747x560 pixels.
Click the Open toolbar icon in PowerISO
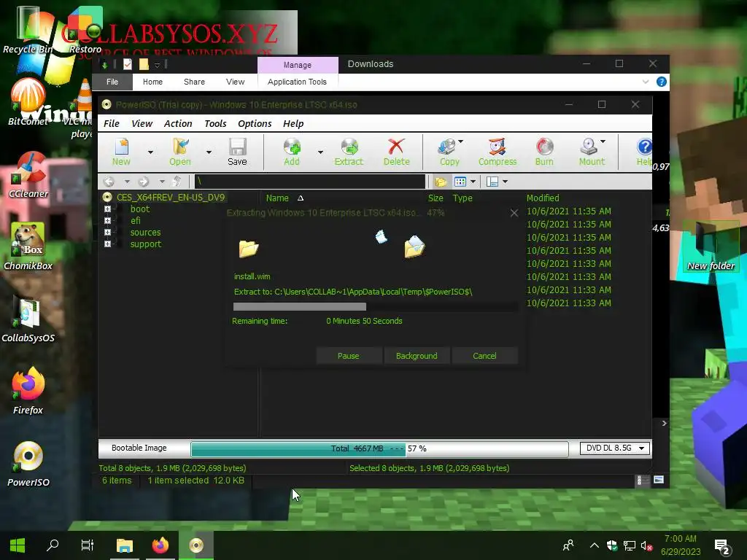click(x=180, y=152)
